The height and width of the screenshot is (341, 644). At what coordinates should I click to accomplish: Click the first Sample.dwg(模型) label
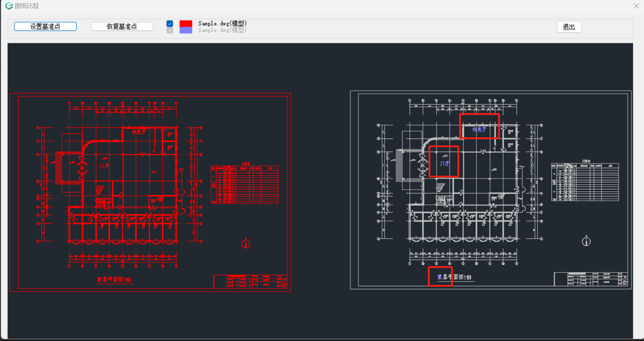click(222, 23)
